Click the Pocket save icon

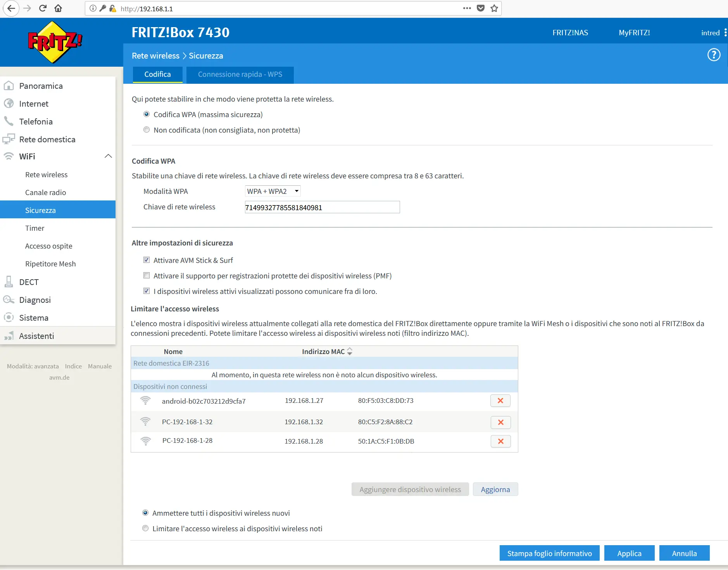481,8
